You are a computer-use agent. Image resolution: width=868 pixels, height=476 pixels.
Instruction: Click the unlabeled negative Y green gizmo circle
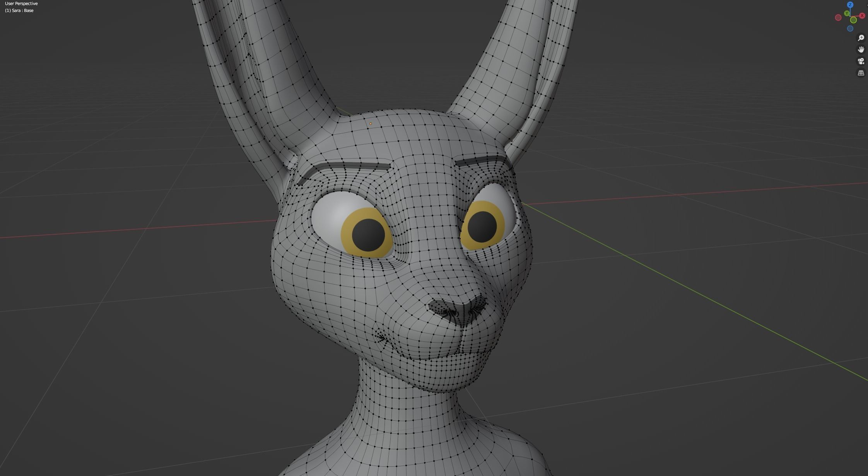coord(853,20)
